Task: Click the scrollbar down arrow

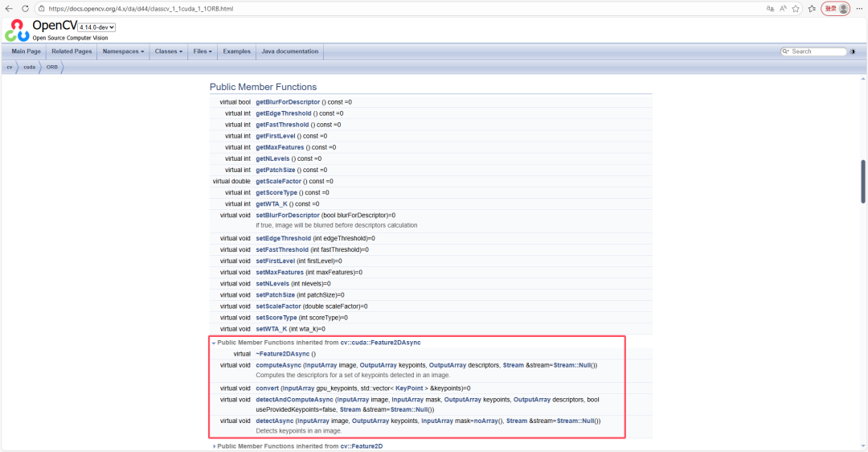Action: point(863,446)
